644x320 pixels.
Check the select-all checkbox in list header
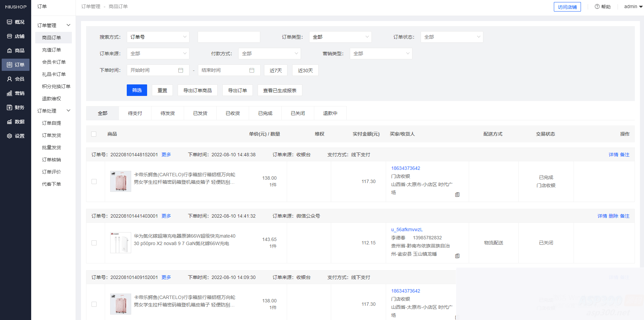pos(94,134)
